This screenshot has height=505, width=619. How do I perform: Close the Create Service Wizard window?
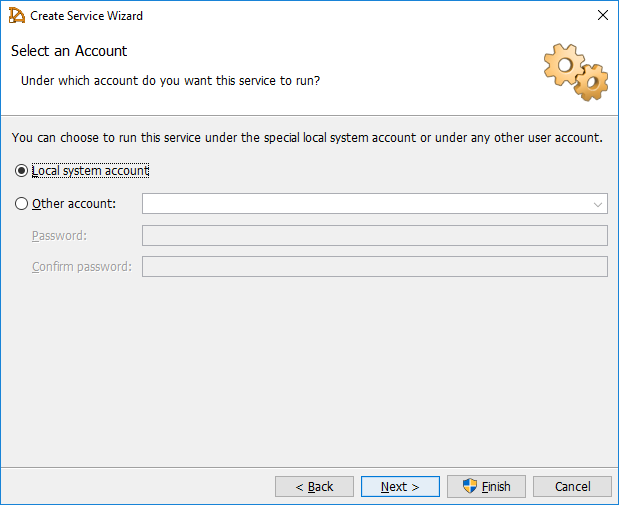coord(602,16)
